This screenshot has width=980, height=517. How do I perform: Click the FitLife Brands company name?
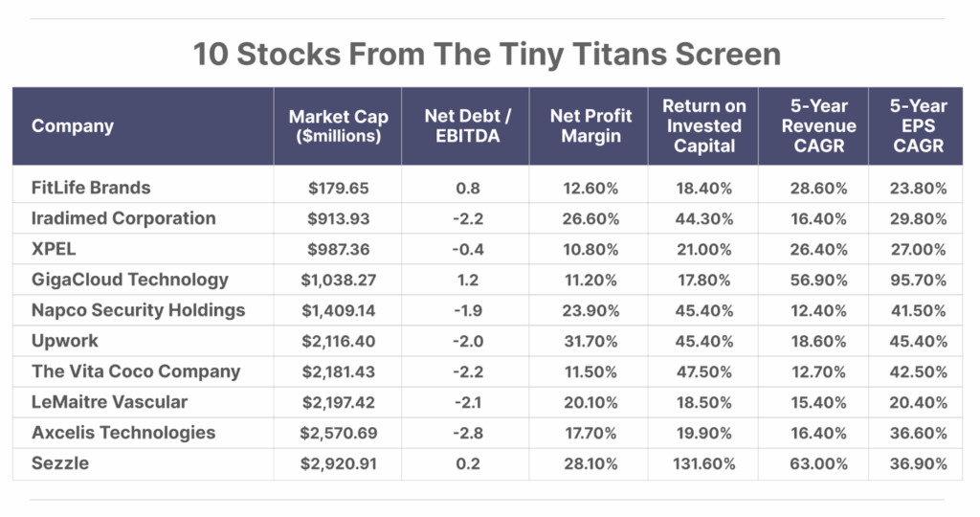click(91, 188)
